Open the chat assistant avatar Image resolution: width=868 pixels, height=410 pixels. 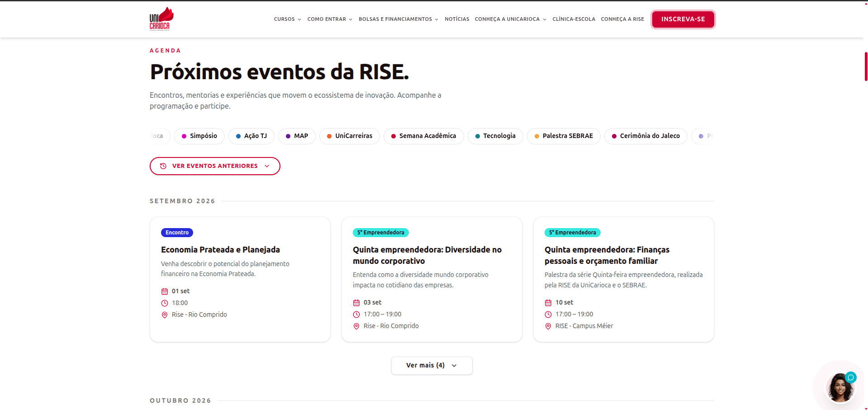tap(840, 387)
